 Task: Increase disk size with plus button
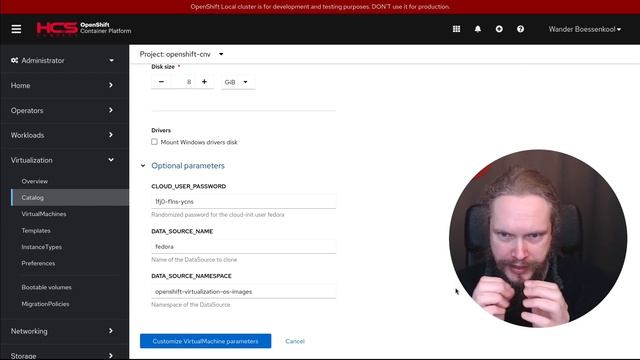(204, 82)
